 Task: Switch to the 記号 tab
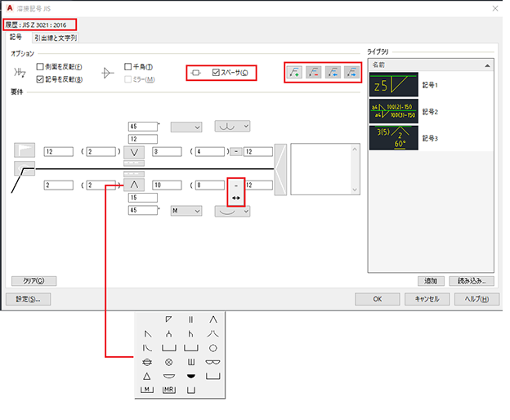(x=16, y=38)
